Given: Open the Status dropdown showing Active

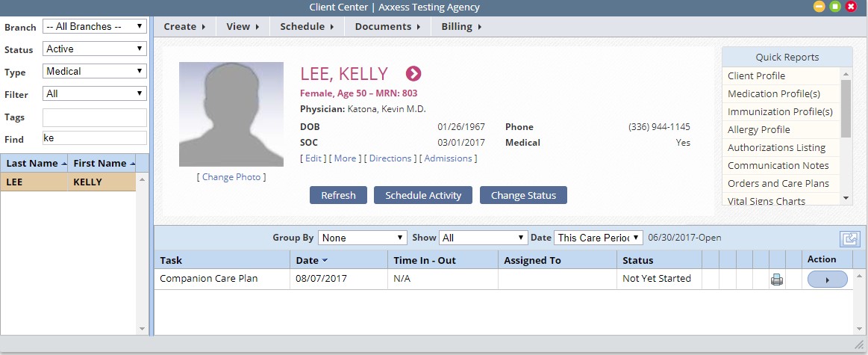Looking at the screenshot, I should point(95,49).
